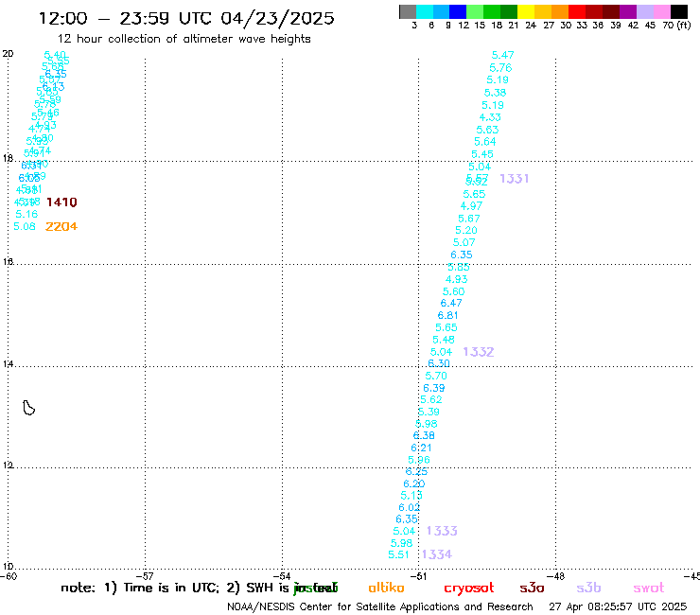The image size is (700, 615).
Task: Click the wave height value '6.25'
Action: [416, 471]
